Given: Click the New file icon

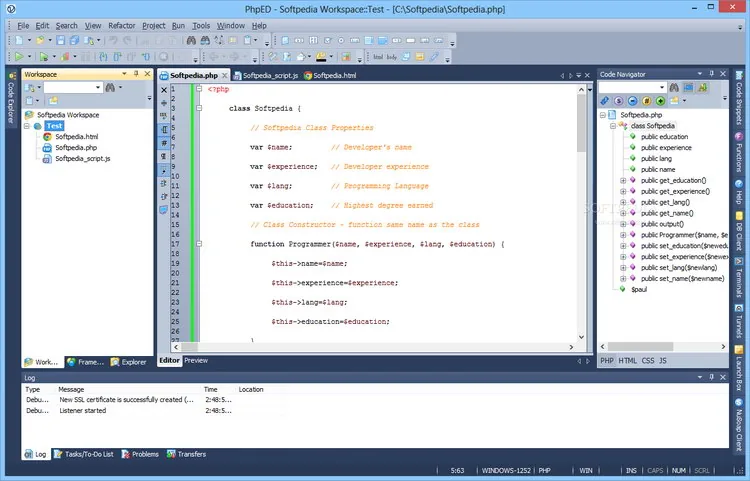Looking at the screenshot, I should (x=19, y=41).
